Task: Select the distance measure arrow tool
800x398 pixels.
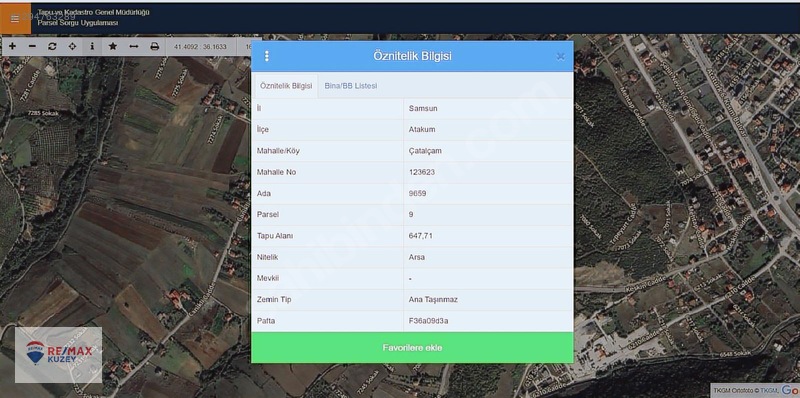Action: pyautogui.click(x=134, y=46)
